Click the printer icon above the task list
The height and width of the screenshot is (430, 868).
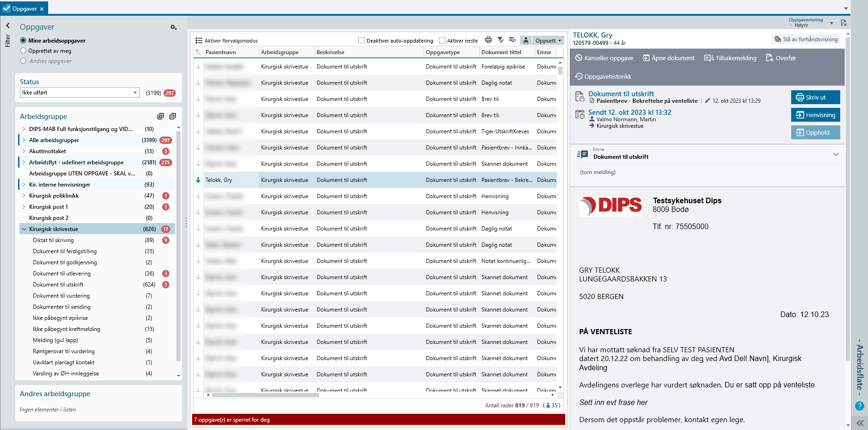(x=488, y=40)
